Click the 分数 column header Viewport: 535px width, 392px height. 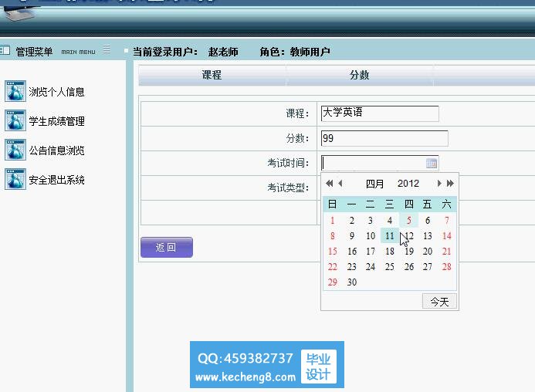coord(359,75)
